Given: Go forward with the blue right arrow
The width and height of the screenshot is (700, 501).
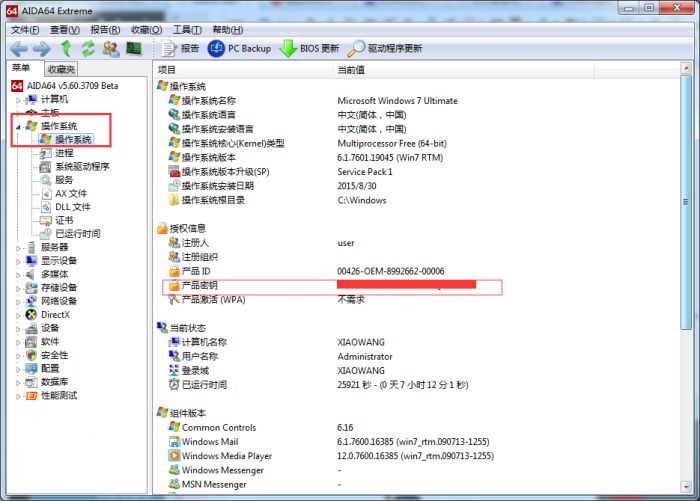Looking at the screenshot, I should pyautogui.click(x=42, y=49).
